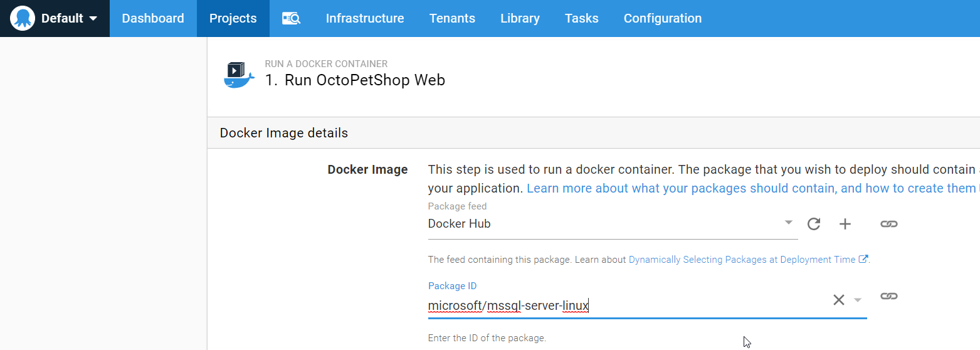Image resolution: width=980 pixels, height=350 pixels.
Task: Open the Default space switcher dropdown
Action: point(55,18)
